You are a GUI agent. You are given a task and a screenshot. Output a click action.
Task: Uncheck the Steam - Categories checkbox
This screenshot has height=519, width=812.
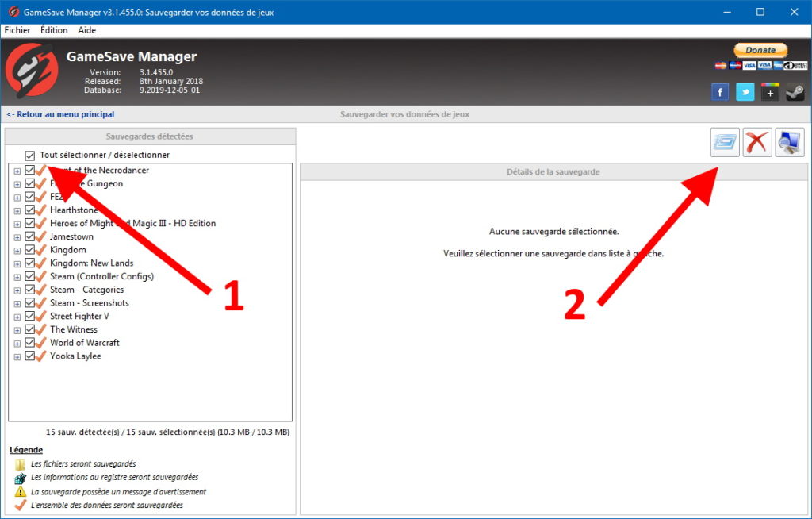[x=29, y=290]
